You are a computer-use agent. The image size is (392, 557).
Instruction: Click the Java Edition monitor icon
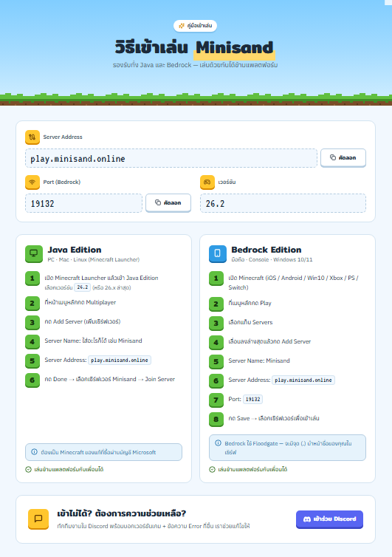[34, 253]
